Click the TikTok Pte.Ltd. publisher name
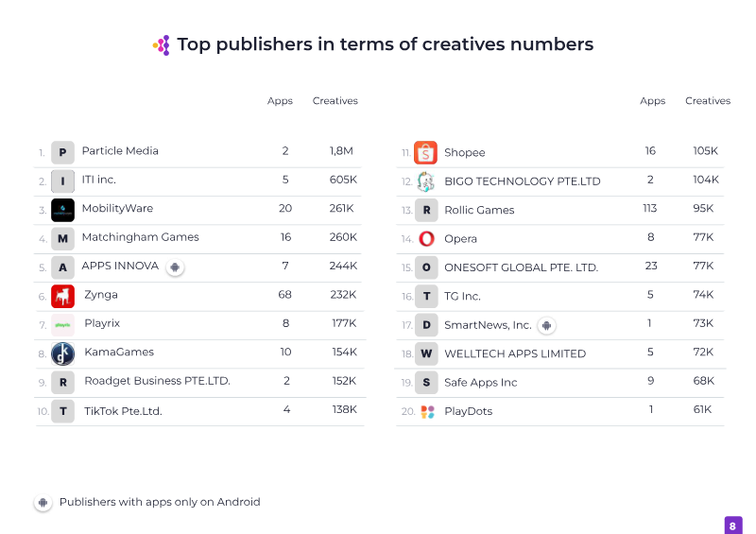This screenshot has height=534, width=756. point(123,411)
